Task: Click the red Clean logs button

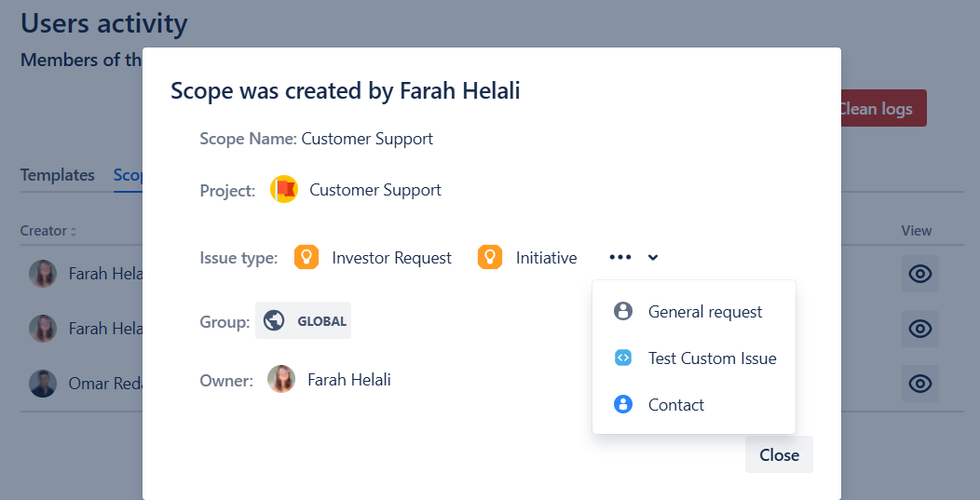Action: pyautogui.click(x=878, y=109)
